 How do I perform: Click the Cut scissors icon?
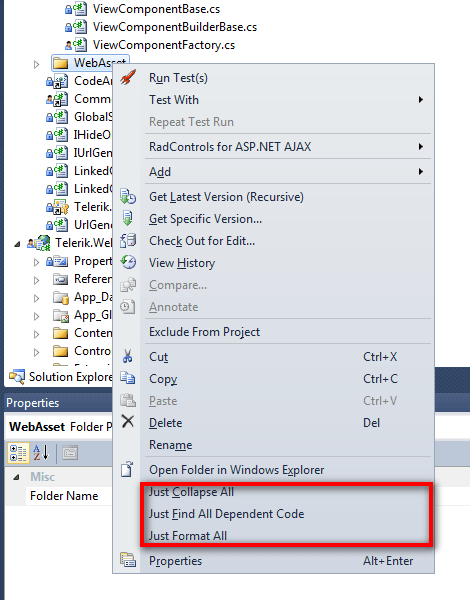pos(127,356)
